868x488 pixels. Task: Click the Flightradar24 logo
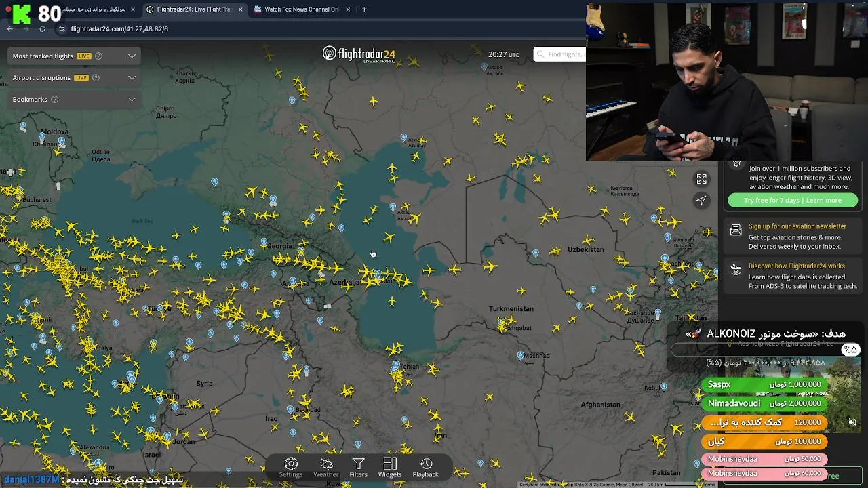click(x=359, y=54)
